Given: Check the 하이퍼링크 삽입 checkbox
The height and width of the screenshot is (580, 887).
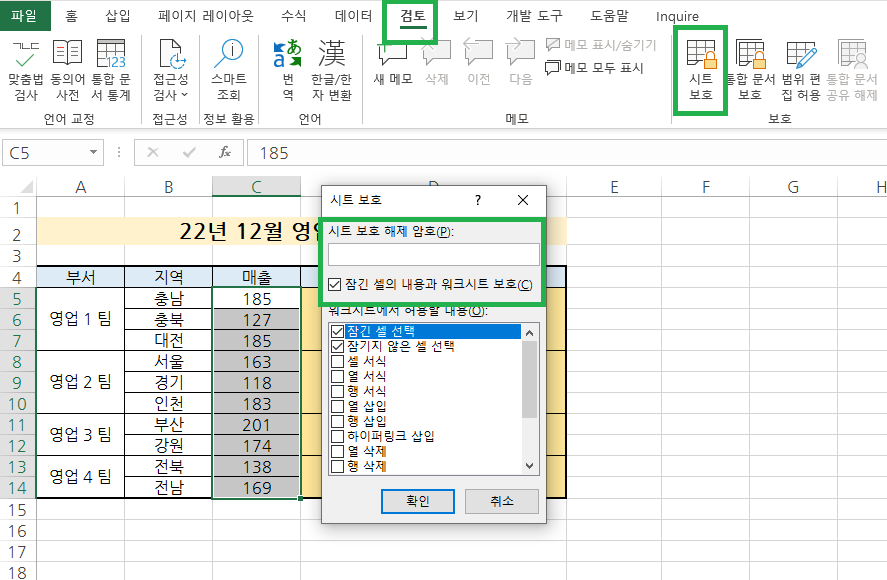Looking at the screenshot, I should (x=338, y=436).
